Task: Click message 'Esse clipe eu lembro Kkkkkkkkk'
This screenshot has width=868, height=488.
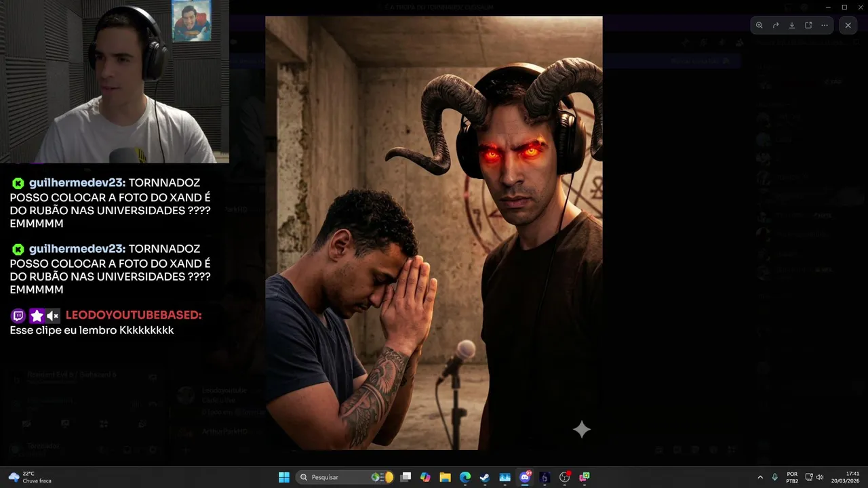Action: pos(92,330)
